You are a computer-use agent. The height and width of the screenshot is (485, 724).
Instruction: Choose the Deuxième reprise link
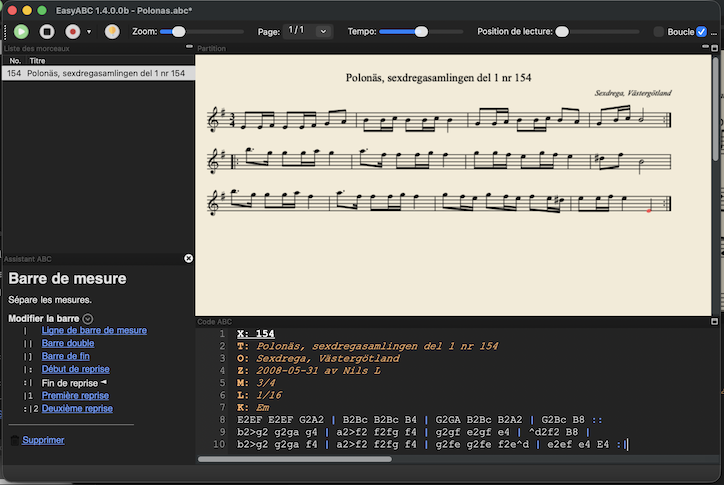point(77,408)
